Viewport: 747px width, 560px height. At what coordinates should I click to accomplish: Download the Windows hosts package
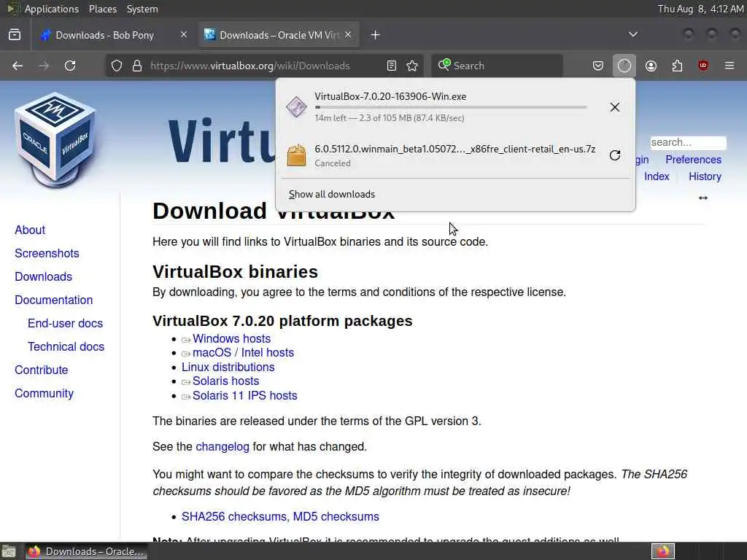[x=231, y=338]
